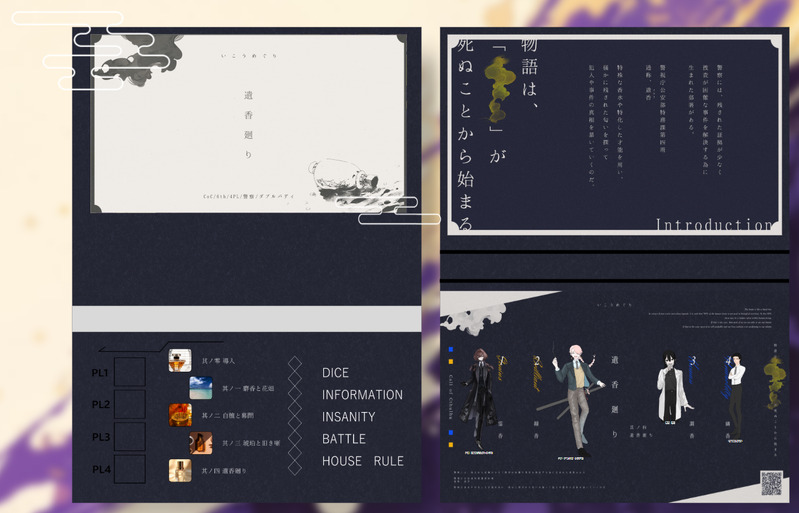Click the white 遺香廻り title card
The image size is (799, 513).
[x=248, y=123]
